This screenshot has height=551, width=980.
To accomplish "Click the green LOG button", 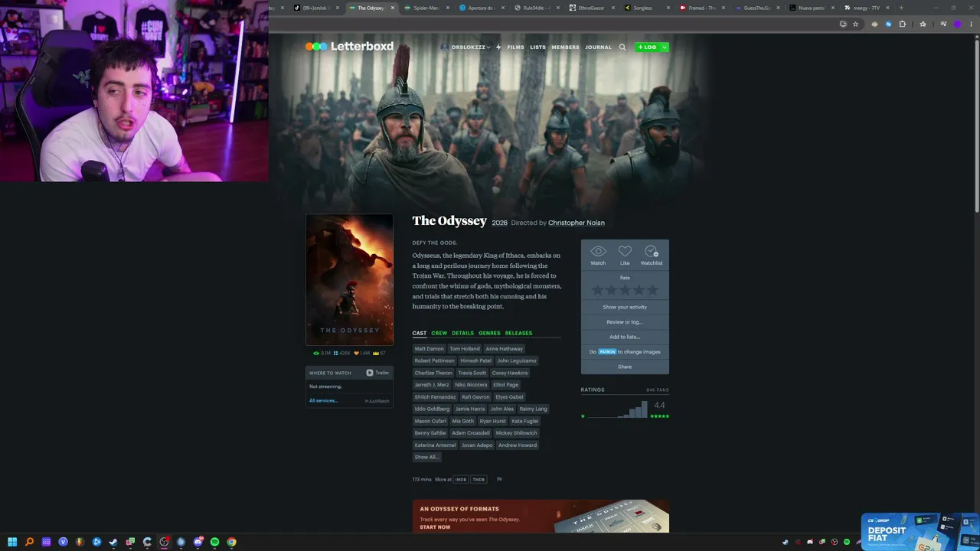I will click(646, 47).
